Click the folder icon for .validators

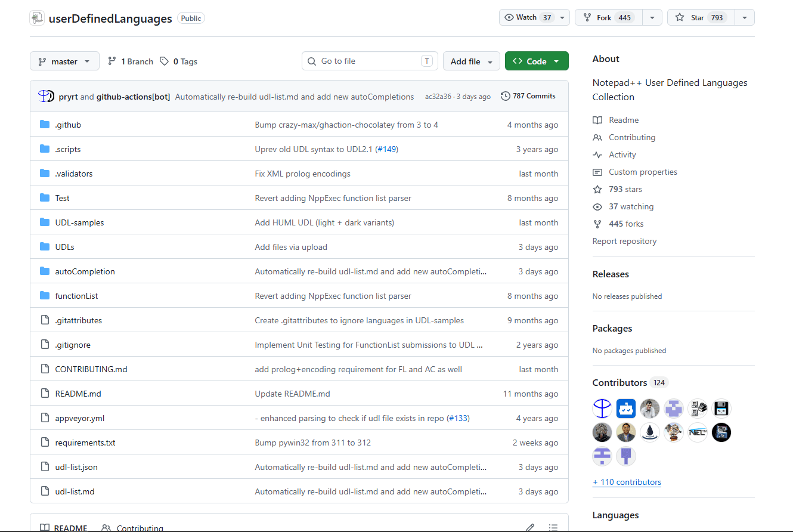[x=45, y=174]
